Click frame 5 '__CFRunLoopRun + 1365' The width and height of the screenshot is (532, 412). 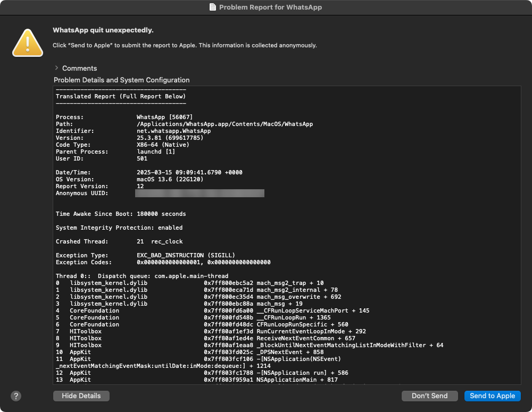[294, 317]
